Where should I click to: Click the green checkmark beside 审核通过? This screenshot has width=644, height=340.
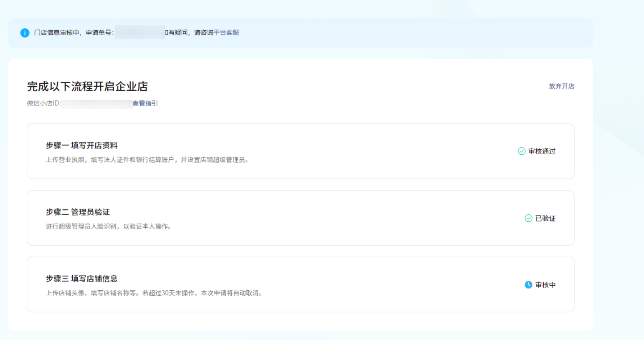point(521,151)
